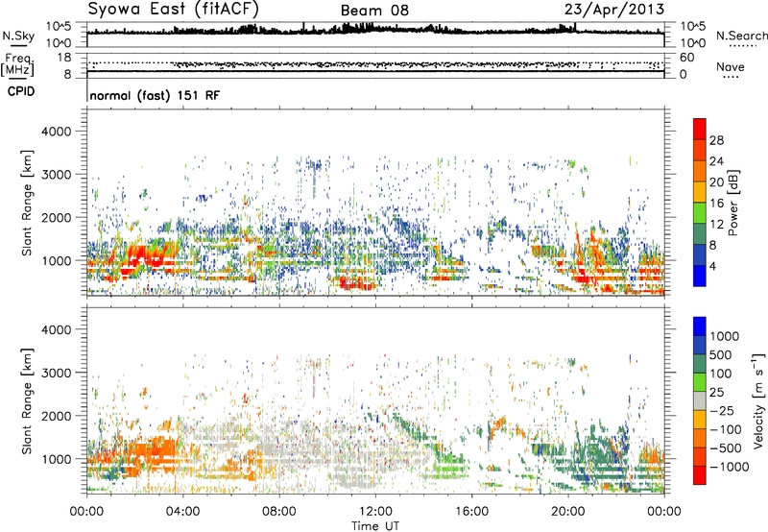Click the "-1000" value on velocity colorbar
Screen dimensions: 768x532
[x=729, y=467]
